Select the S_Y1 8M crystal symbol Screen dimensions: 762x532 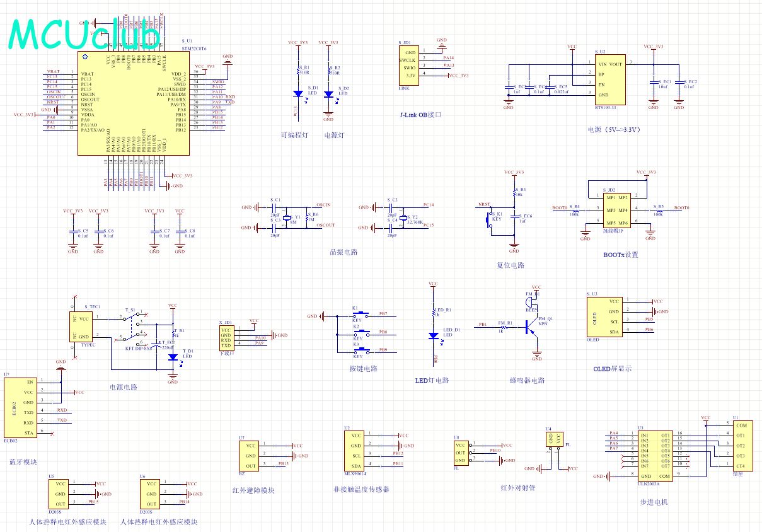tap(285, 217)
